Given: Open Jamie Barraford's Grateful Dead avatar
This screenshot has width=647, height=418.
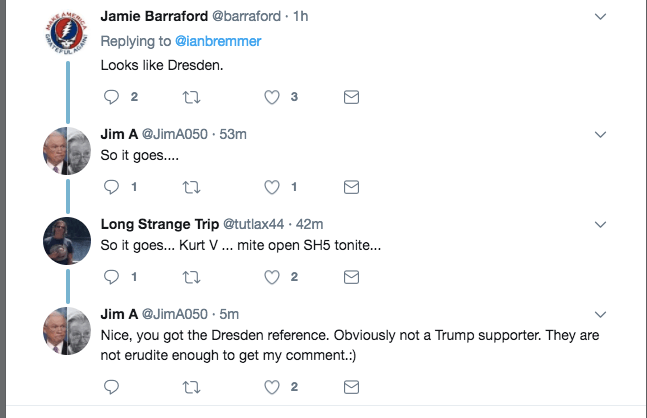Looking at the screenshot, I should click(67, 31).
